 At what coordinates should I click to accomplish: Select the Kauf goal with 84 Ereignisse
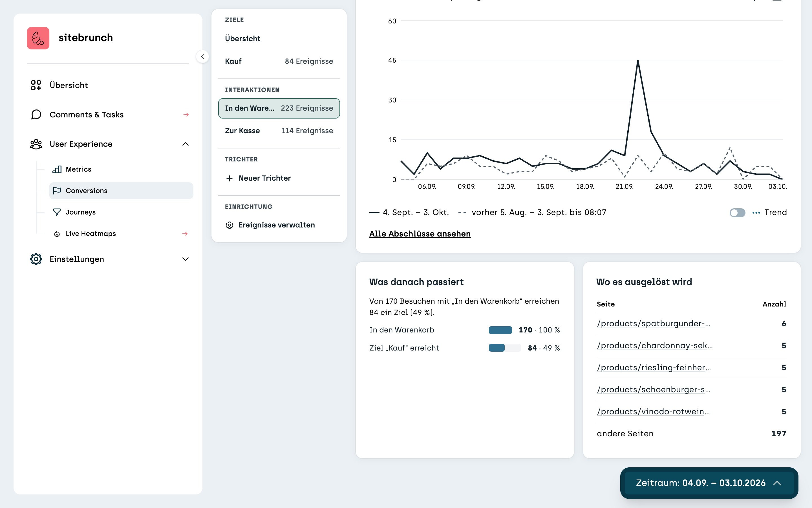[279, 61]
